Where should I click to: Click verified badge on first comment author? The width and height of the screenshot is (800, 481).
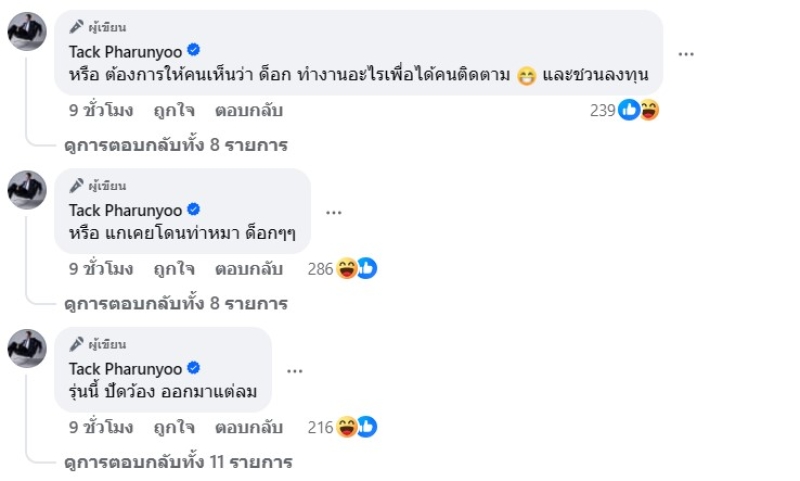(x=194, y=50)
